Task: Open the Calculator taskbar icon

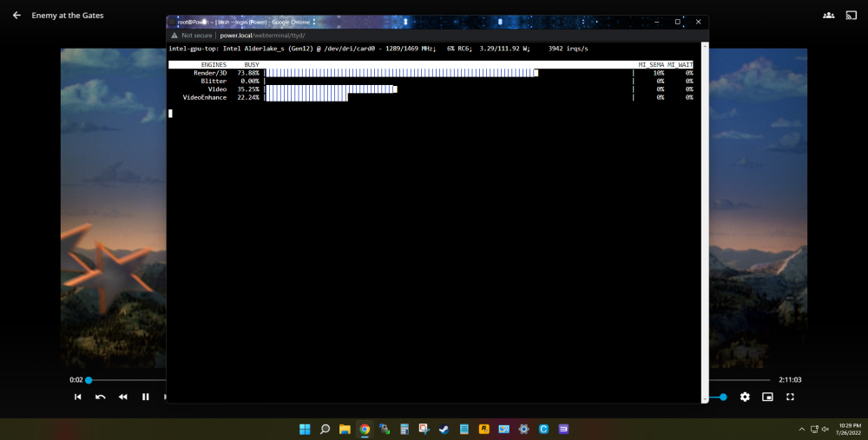Action: pos(404,429)
